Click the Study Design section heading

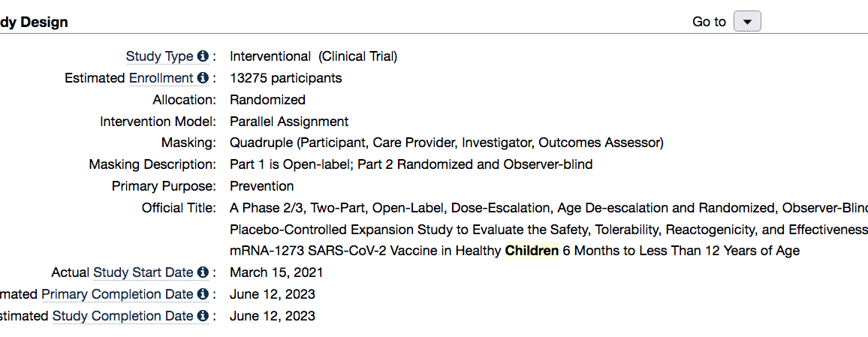(x=35, y=22)
